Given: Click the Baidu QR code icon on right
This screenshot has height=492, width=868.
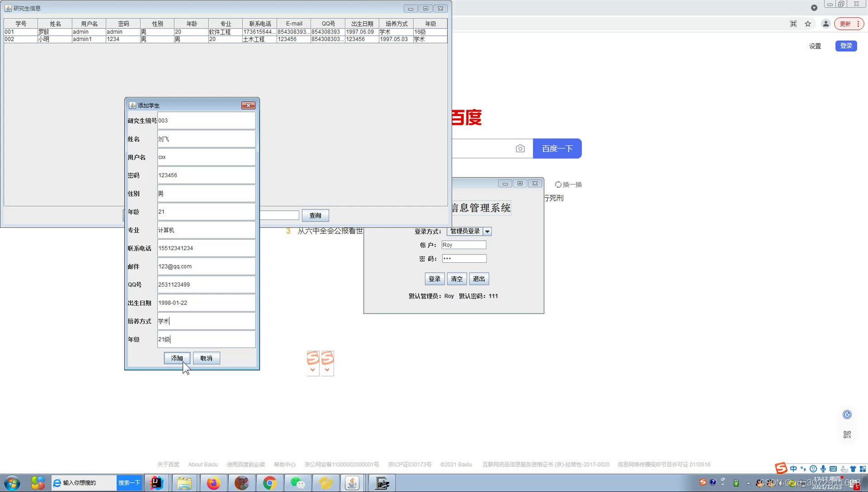Looking at the screenshot, I should [847, 435].
